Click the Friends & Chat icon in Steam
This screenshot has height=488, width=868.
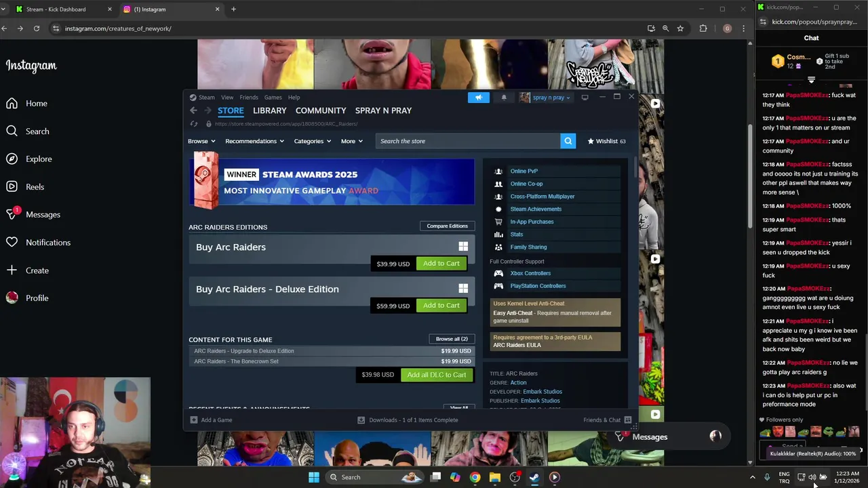(628, 420)
